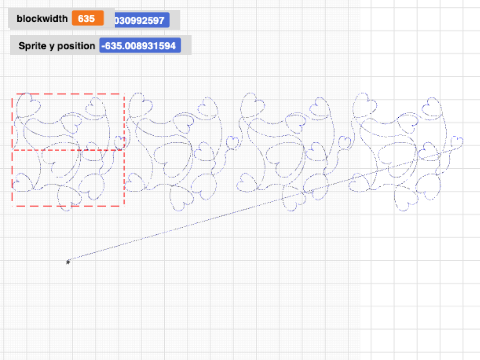This screenshot has width=480, height=360.
Task: Click the blockwidth variable label
Action: tap(42, 19)
